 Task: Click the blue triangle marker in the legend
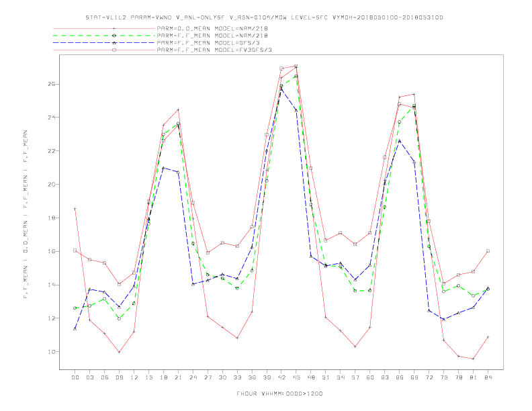pyautogui.click(x=114, y=43)
